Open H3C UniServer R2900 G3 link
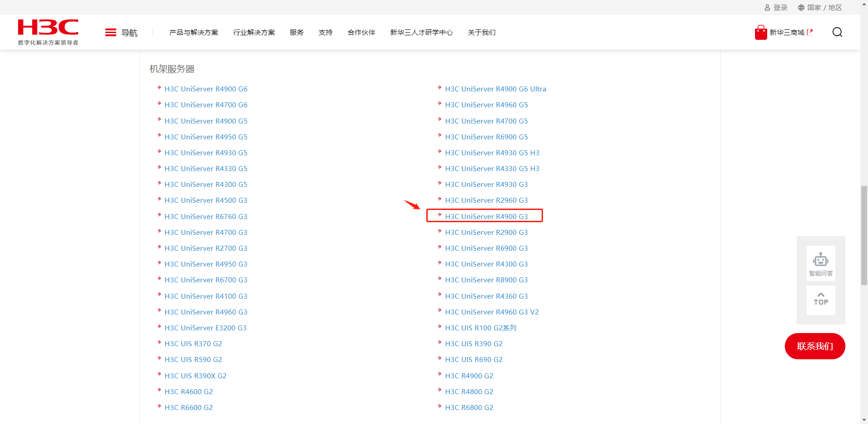The image size is (868, 424). (486, 233)
